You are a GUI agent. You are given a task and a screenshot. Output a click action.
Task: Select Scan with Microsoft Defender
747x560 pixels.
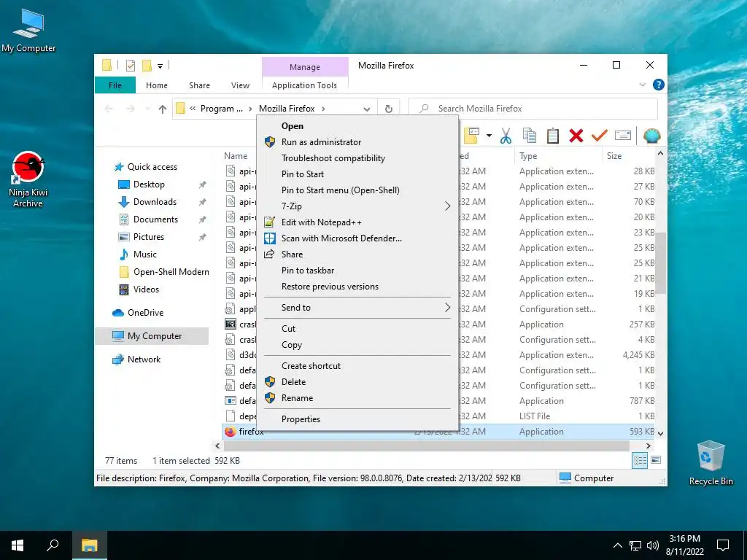pyautogui.click(x=357, y=238)
